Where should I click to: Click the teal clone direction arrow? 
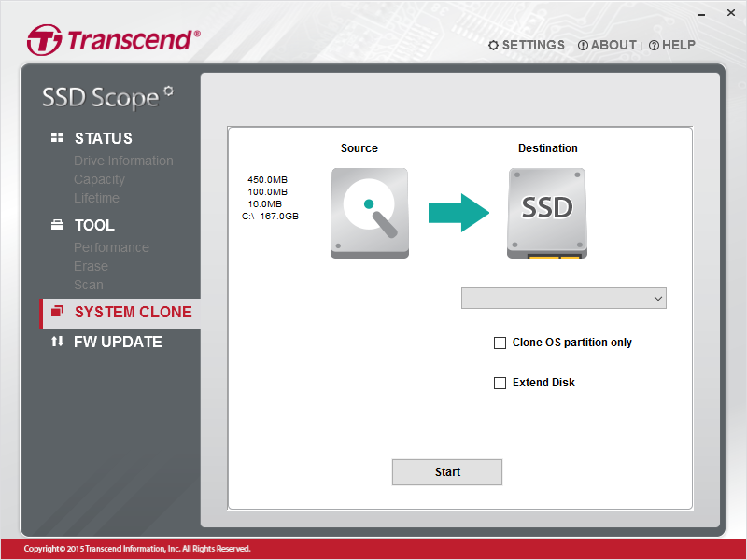point(458,213)
